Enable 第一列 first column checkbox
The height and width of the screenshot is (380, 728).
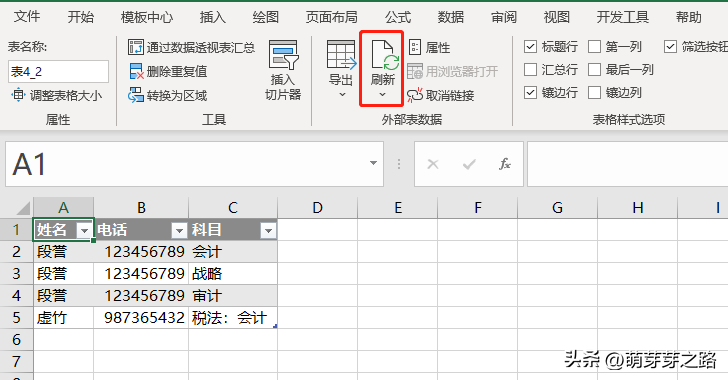tap(594, 46)
